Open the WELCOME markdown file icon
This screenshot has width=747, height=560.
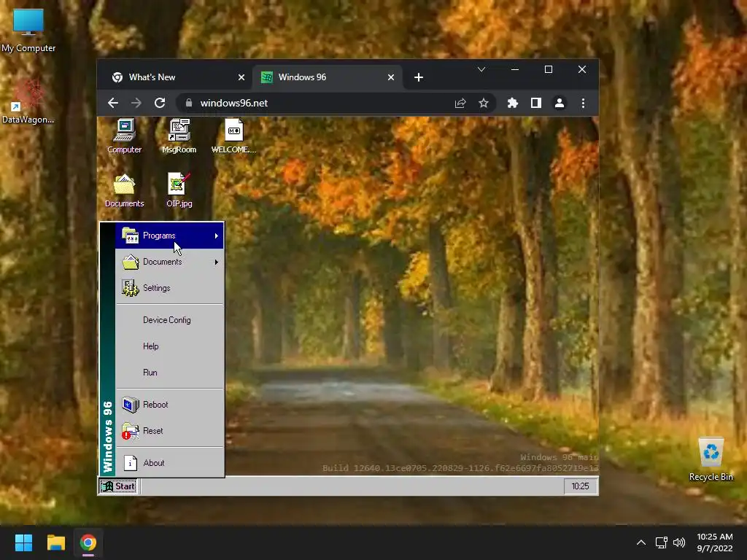[x=233, y=136]
